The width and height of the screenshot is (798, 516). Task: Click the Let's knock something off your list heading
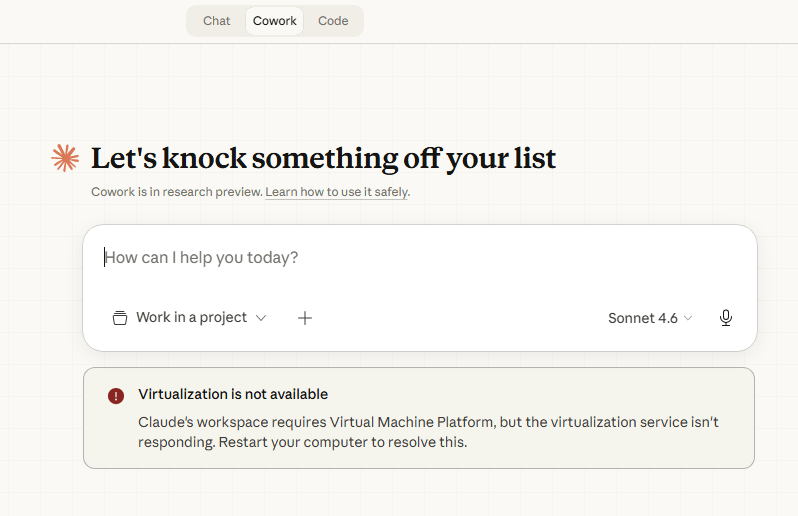[323, 158]
